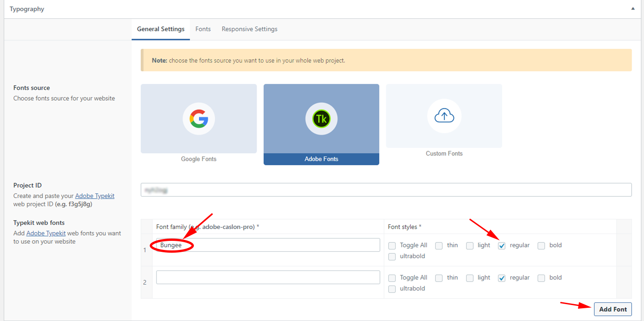644x321 pixels.
Task: Open Adobe Typekit link under Typekit web fonts
Action: [x=46, y=233]
